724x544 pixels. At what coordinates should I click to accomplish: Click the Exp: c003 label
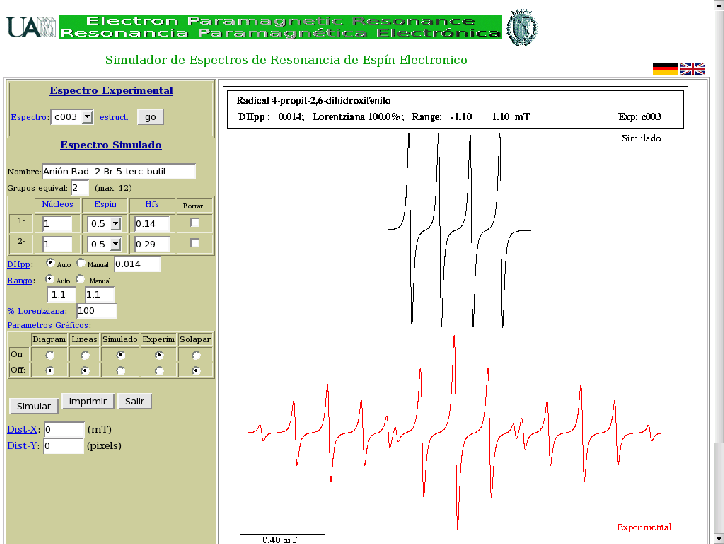point(640,117)
